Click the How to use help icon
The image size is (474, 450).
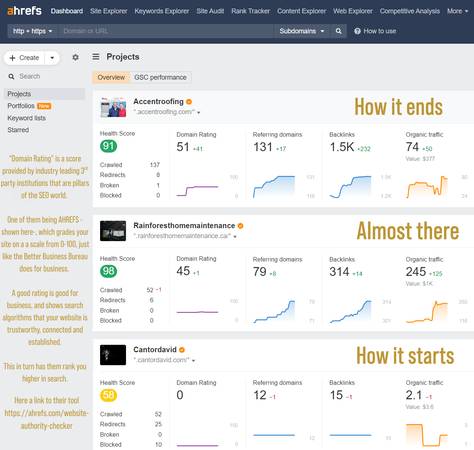(x=357, y=31)
